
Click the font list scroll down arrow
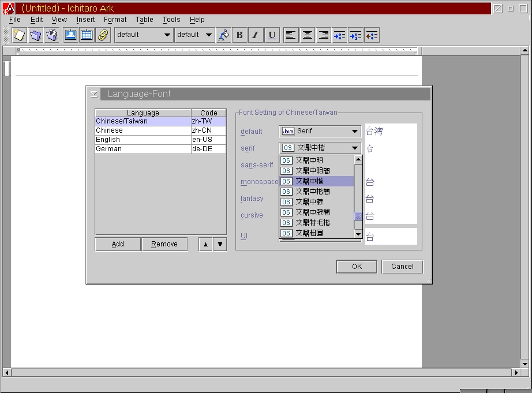click(x=358, y=234)
